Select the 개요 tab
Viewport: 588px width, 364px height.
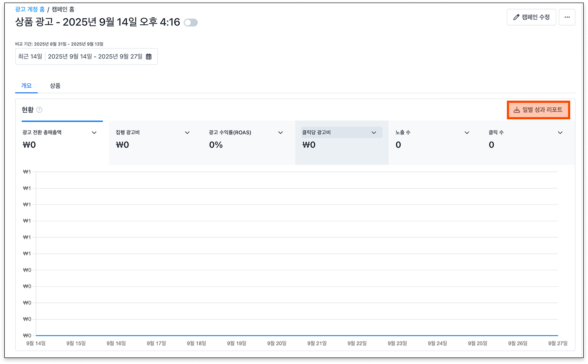(26, 85)
